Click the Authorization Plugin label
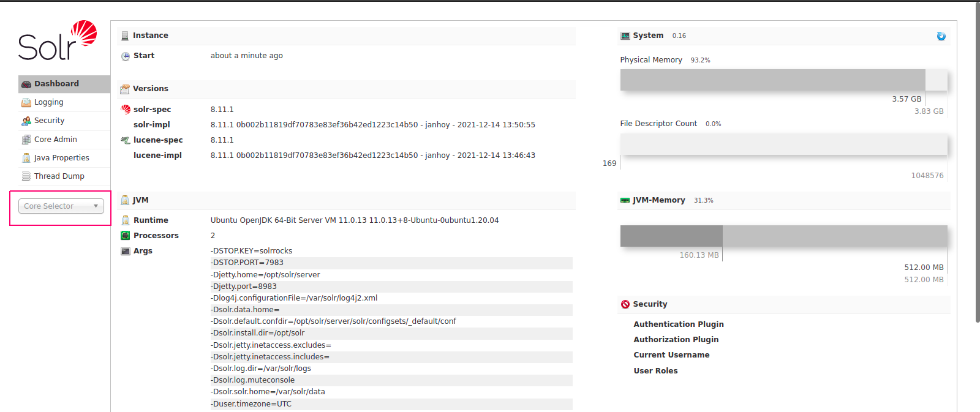 point(676,340)
